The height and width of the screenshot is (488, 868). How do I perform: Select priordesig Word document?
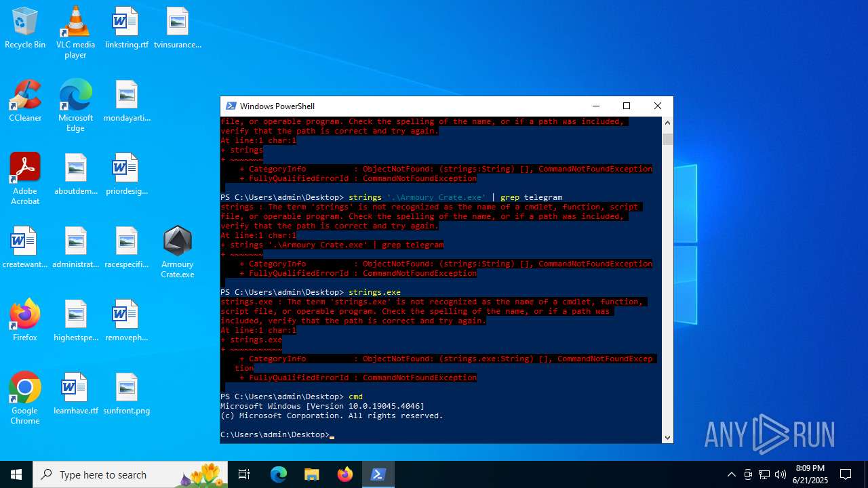[x=126, y=174]
